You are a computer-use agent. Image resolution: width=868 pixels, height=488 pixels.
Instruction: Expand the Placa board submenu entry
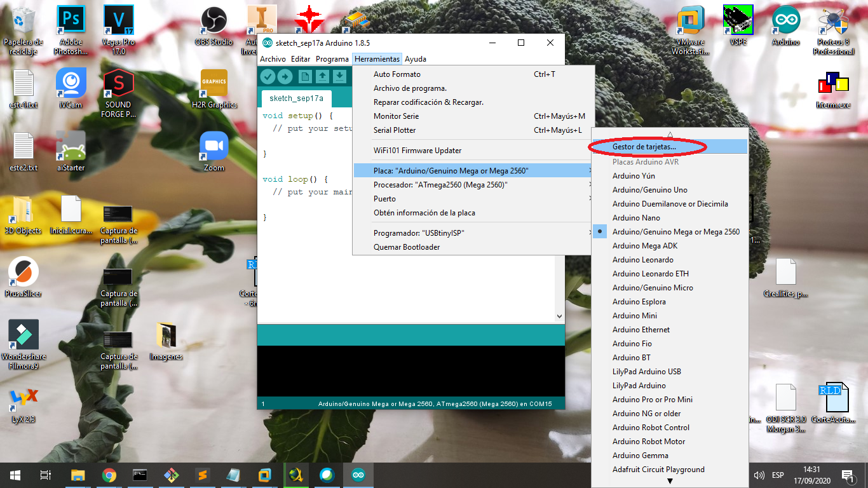(473, 171)
